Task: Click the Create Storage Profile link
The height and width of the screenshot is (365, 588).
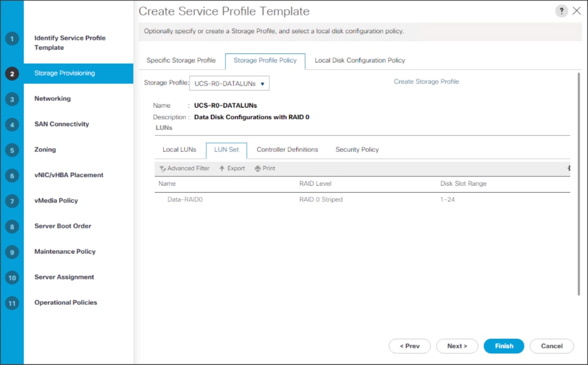Action: point(425,81)
